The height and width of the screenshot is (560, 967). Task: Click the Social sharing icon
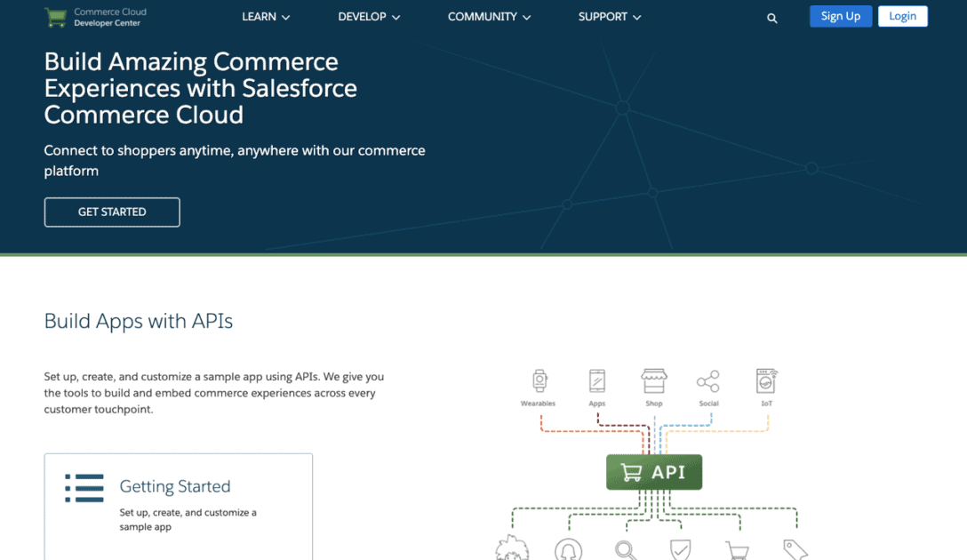click(x=709, y=380)
